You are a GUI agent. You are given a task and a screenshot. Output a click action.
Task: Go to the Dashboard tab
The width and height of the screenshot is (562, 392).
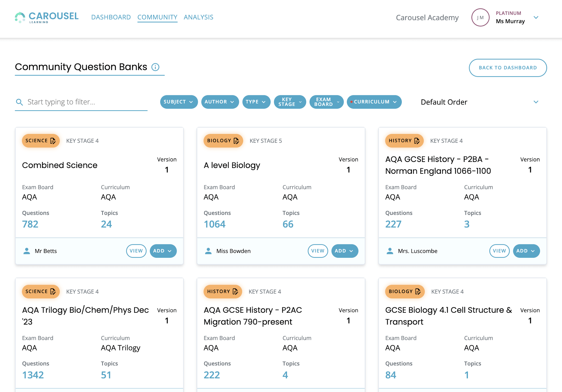tap(111, 17)
